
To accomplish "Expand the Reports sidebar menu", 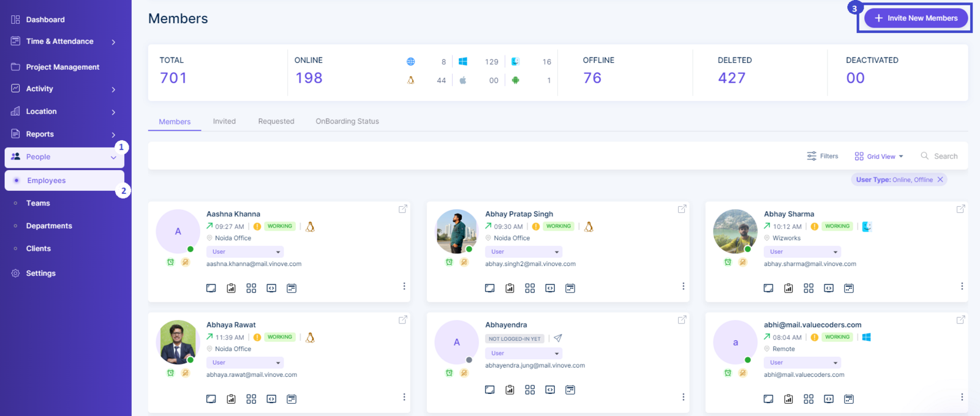I will click(x=113, y=135).
